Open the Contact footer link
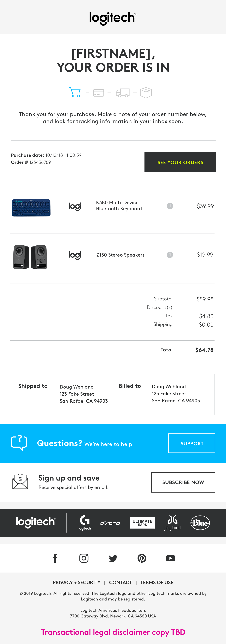This screenshot has height=644, width=226. tap(120, 582)
